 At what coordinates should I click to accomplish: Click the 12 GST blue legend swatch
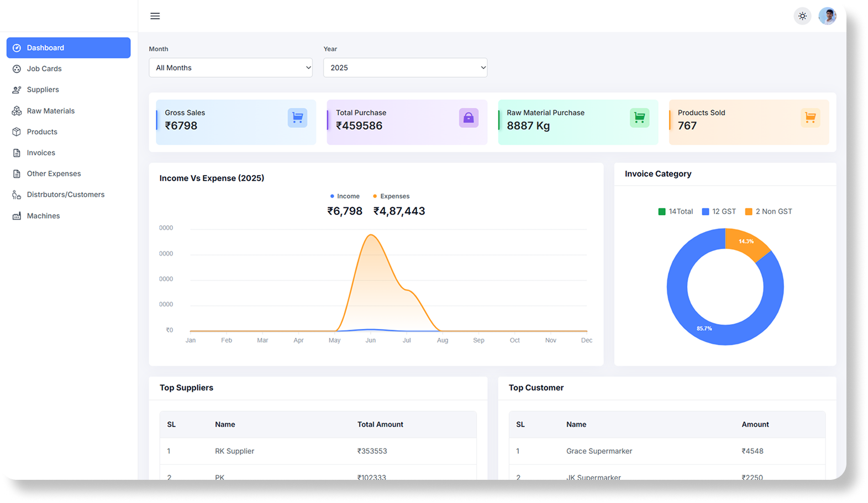tap(706, 212)
